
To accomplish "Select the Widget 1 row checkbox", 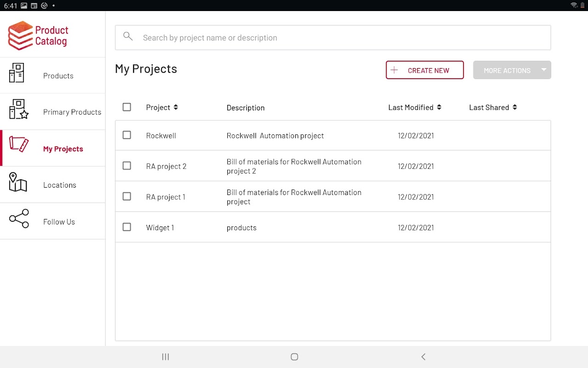I will [x=127, y=227].
